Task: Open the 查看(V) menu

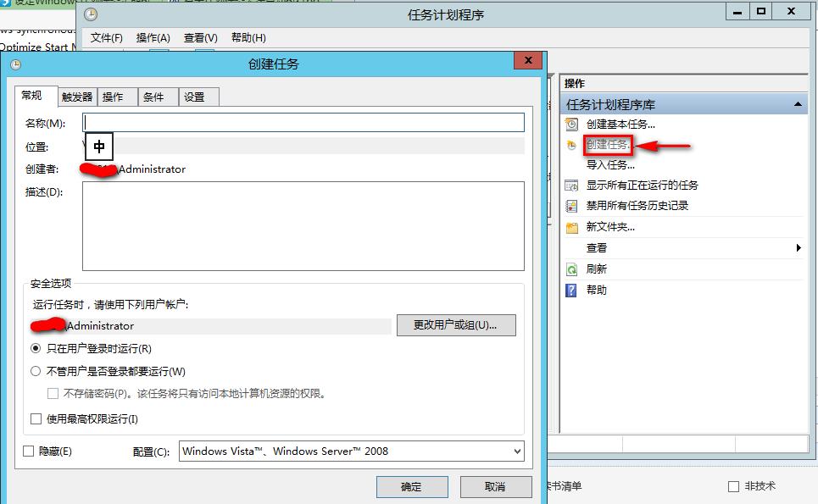Action: (200, 37)
